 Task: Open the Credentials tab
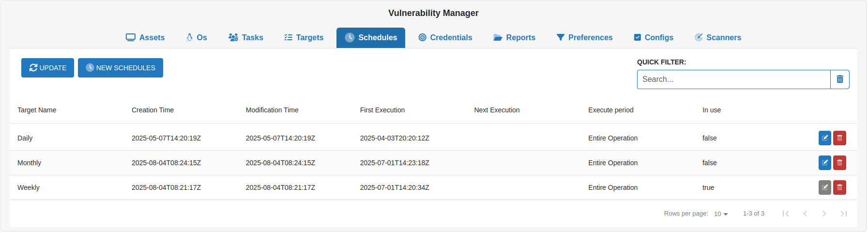[x=445, y=38]
